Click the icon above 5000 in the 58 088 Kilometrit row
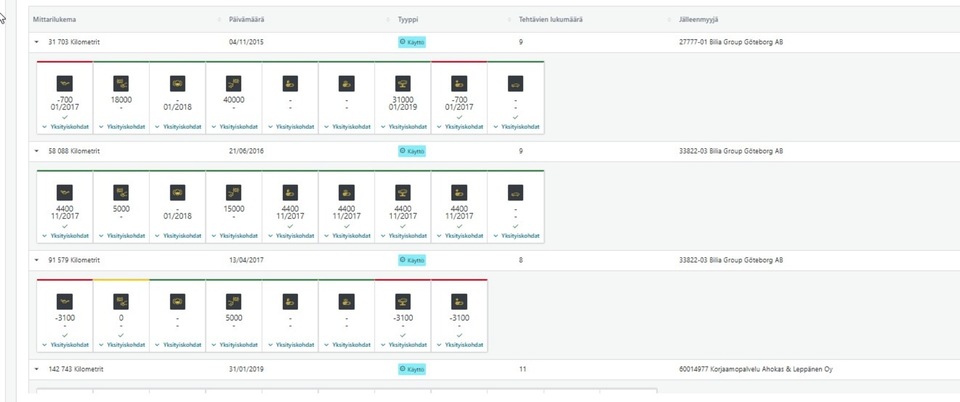This screenshot has height=402, width=960. (121, 192)
